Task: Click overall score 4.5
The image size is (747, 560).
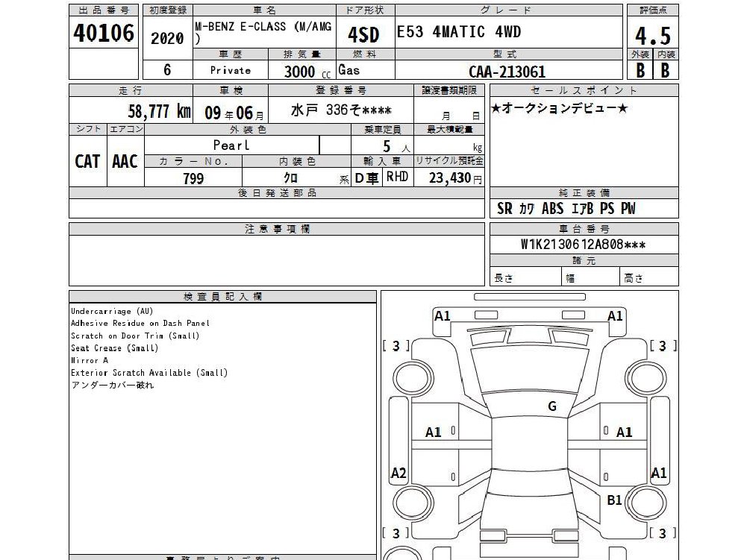Action: click(x=653, y=36)
